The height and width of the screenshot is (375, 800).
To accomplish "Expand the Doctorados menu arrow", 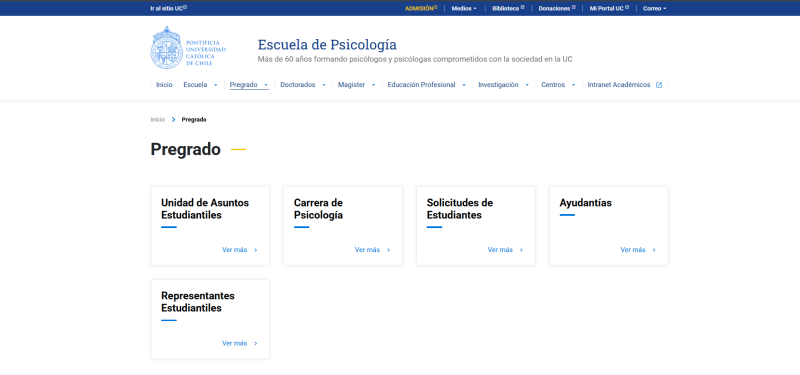I will (323, 85).
